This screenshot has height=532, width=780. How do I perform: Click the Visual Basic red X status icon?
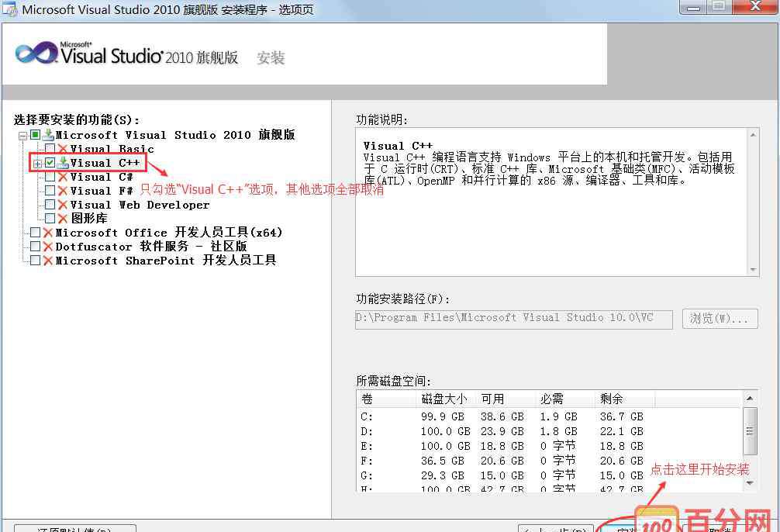tap(63, 149)
